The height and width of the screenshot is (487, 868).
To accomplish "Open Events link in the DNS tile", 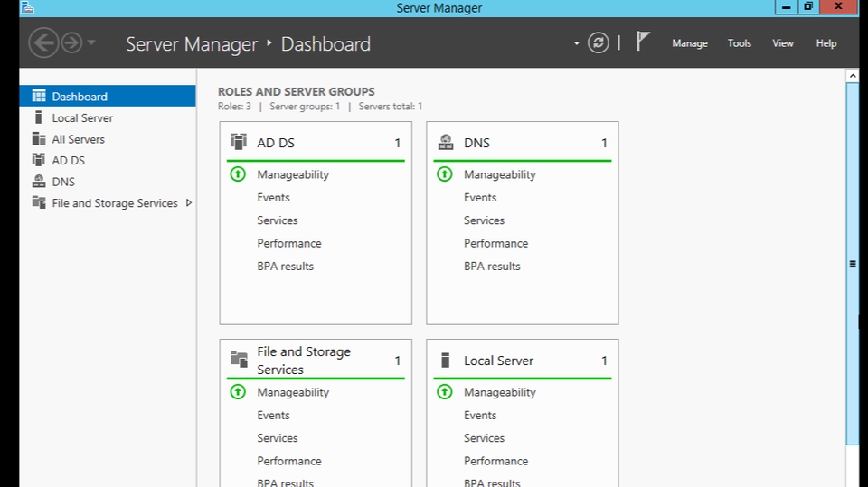I will 480,198.
